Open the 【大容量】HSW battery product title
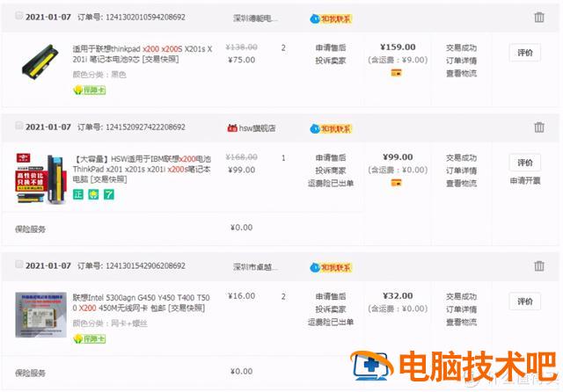This screenshot has width=563, height=392. [x=143, y=169]
